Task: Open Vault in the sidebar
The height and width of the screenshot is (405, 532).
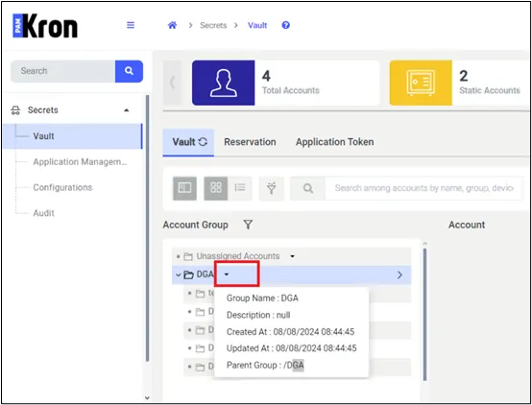Action: coord(73,136)
